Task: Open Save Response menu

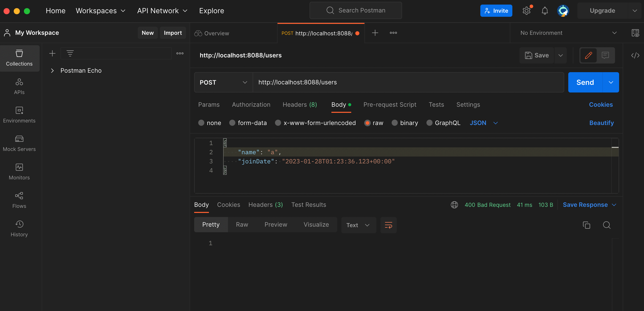Action: pyautogui.click(x=589, y=205)
